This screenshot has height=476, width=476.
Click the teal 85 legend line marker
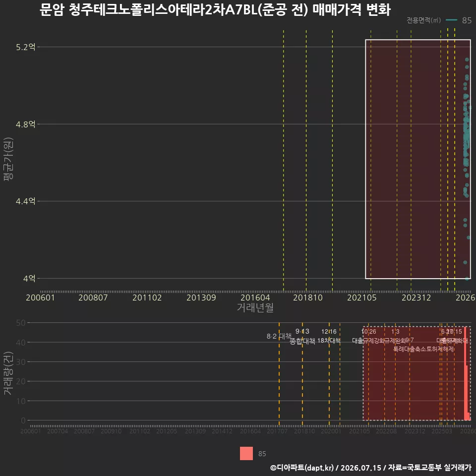coord(451,20)
